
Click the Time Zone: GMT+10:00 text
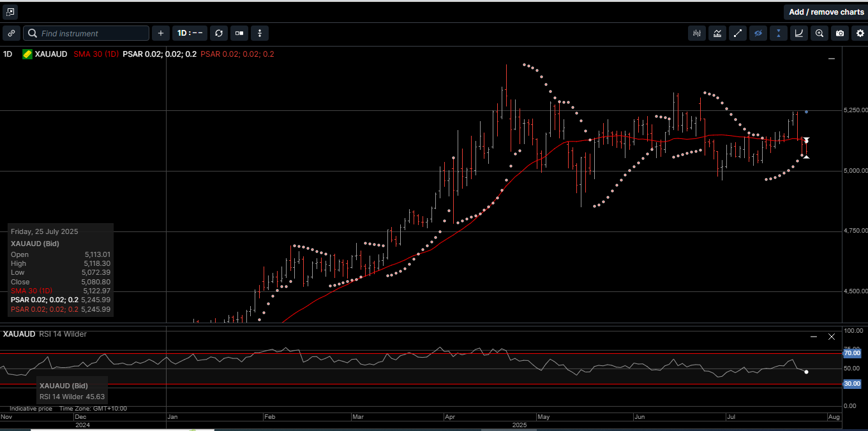coord(93,409)
